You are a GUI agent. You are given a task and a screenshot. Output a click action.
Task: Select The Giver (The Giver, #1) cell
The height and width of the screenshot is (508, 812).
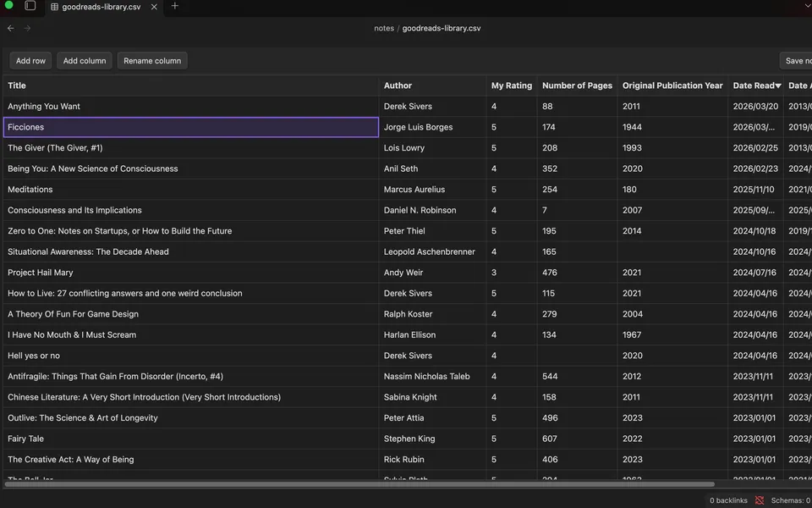(x=191, y=147)
